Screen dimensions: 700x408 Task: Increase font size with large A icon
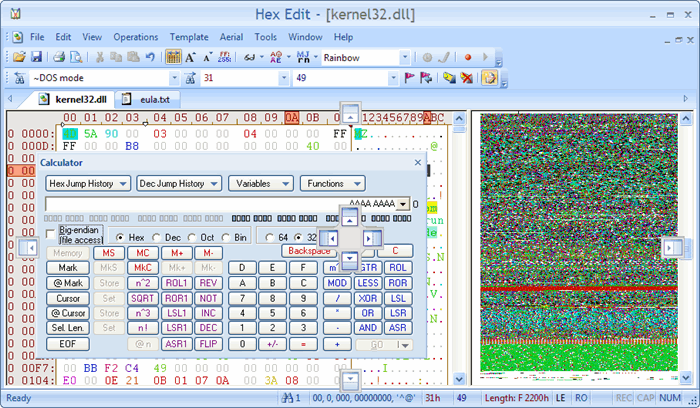click(191, 57)
